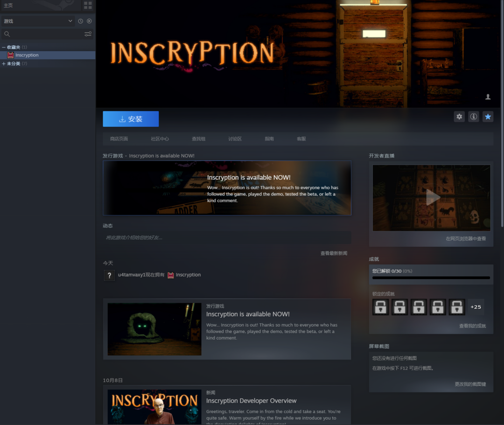
Task: Open the 游戏 library dropdown
Action: [37, 21]
